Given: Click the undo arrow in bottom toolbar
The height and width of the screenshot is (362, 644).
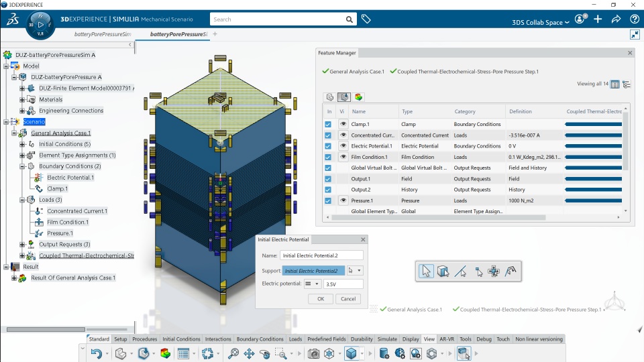Looking at the screenshot, I should pos(97,353).
